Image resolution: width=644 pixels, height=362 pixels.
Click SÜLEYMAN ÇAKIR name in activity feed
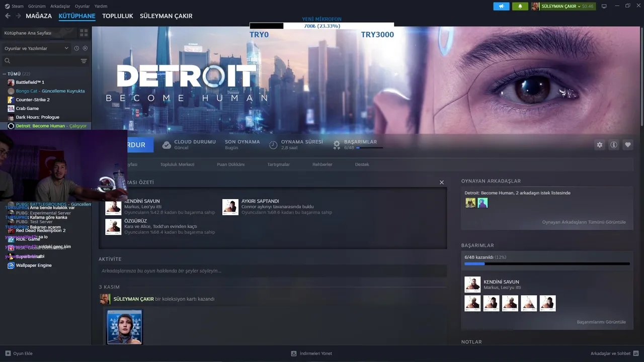[134, 299]
